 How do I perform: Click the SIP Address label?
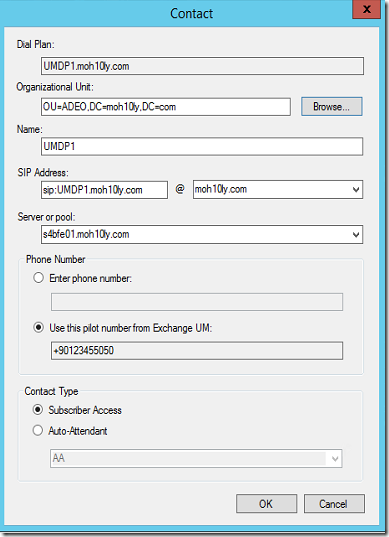pyautogui.click(x=43, y=172)
